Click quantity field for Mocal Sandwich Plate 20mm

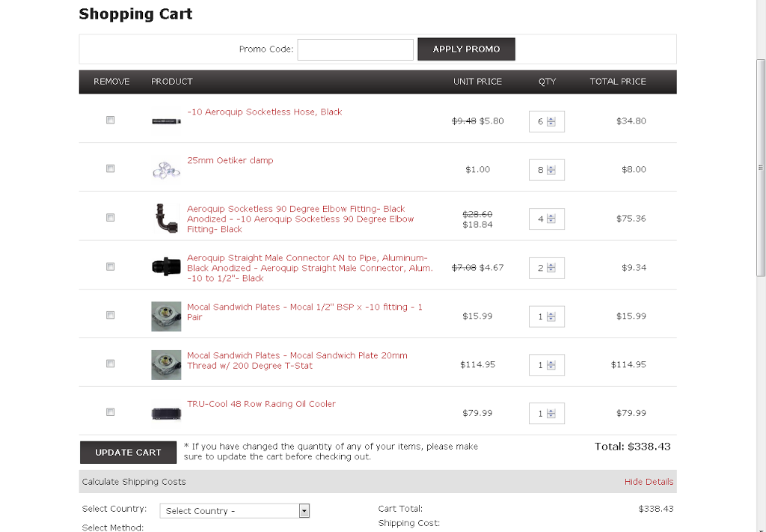point(540,365)
